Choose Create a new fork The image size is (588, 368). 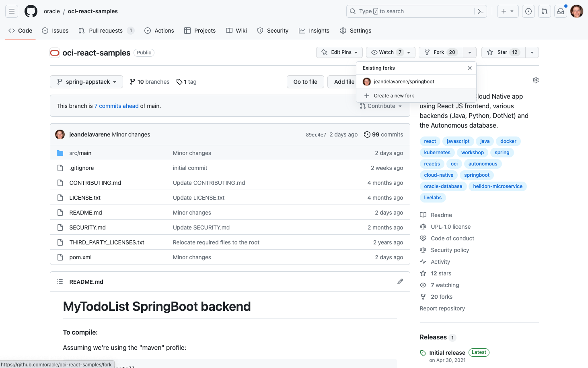(x=416, y=96)
